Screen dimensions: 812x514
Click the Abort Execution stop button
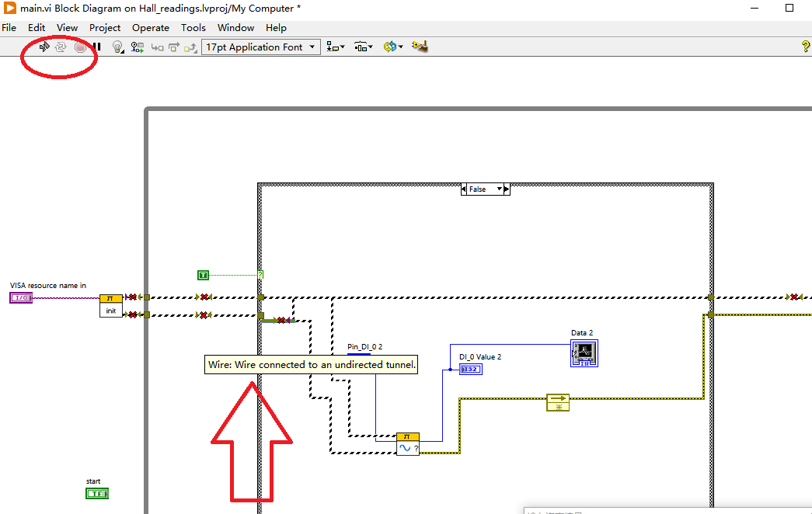(80, 47)
